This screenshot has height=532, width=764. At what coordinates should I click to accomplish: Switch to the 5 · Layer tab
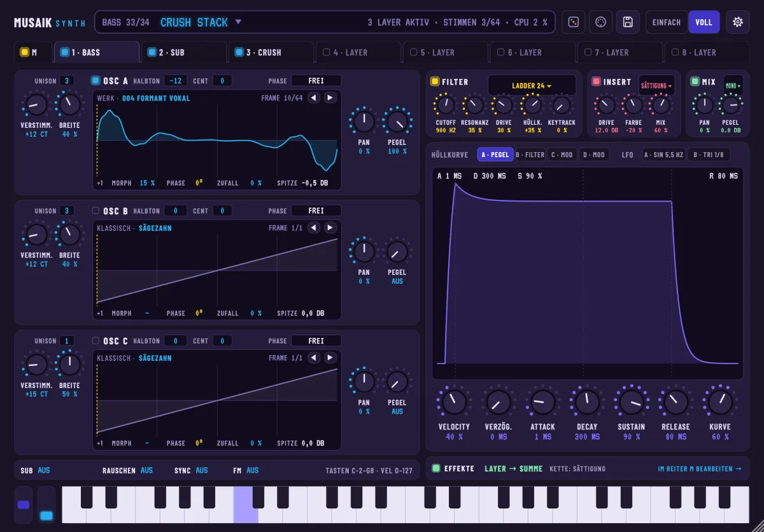pos(446,52)
